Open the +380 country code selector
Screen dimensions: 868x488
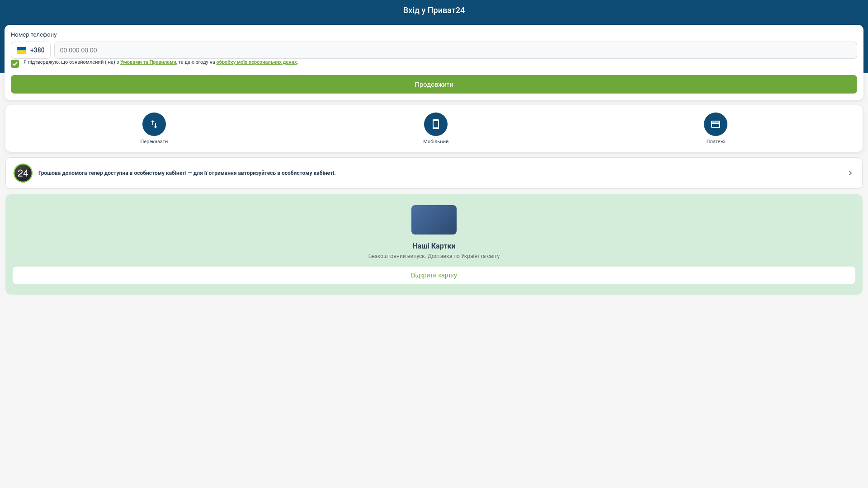tap(31, 50)
